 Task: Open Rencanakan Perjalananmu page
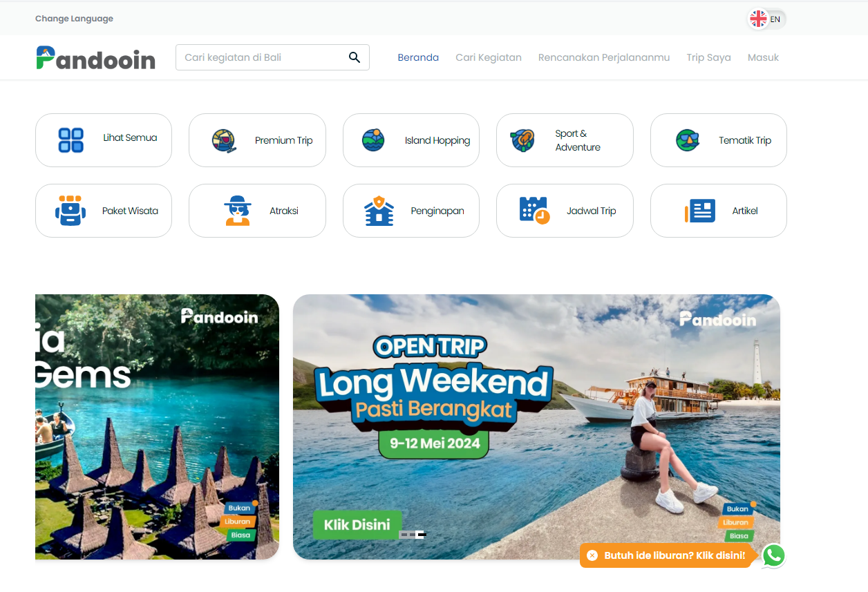click(604, 57)
